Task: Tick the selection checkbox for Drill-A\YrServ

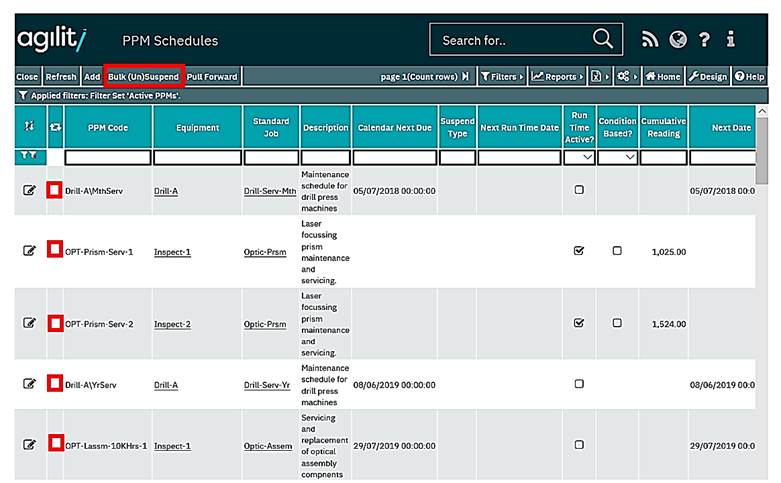Action: 55,383
